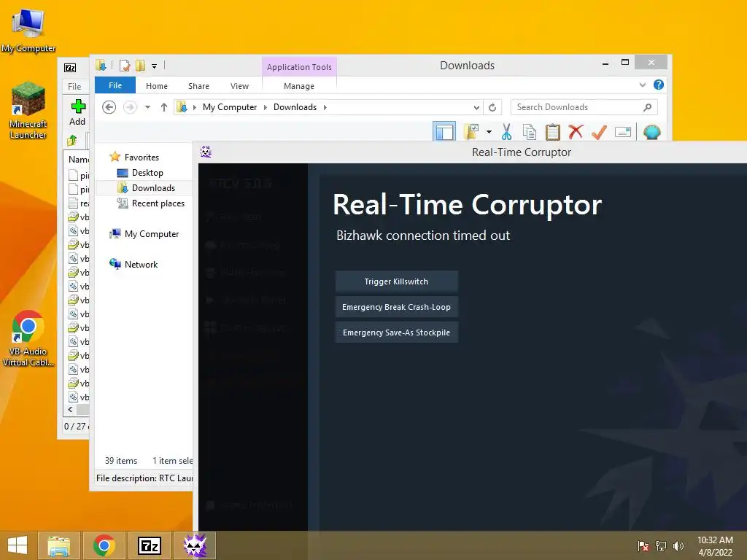Click the network icon in the system tray
The height and width of the screenshot is (560, 747).
click(x=661, y=545)
